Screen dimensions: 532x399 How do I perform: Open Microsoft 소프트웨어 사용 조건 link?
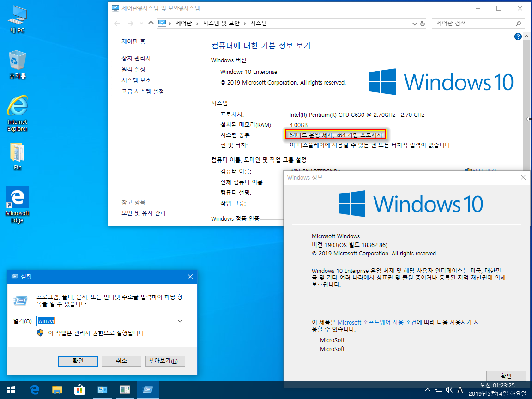[377, 322]
